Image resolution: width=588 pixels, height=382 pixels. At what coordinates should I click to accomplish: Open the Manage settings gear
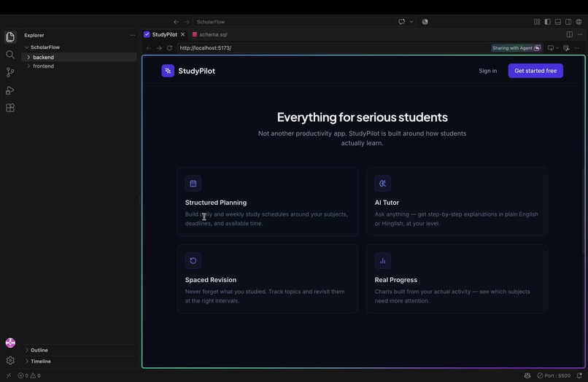click(10, 360)
